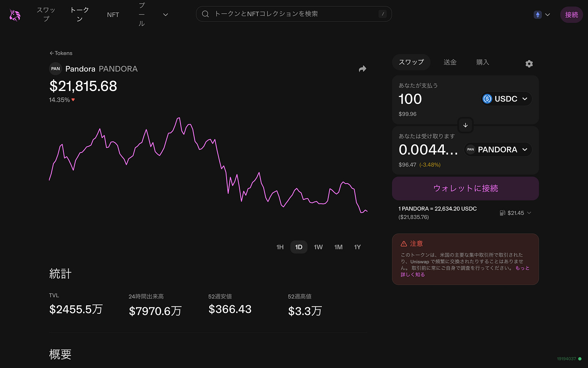Click the Uniswap unicorn logo
The width and height of the screenshot is (588, 368).
[15, 15]
